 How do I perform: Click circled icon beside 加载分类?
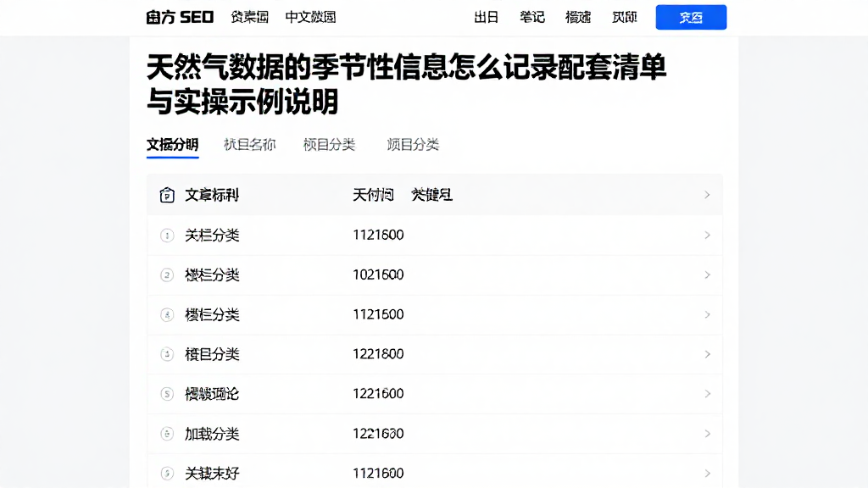[167, 434]
